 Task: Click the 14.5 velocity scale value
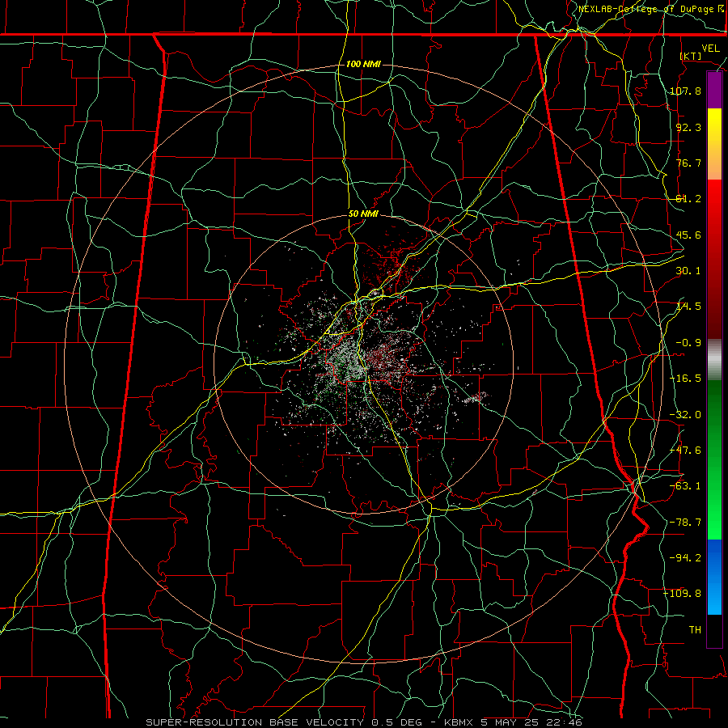click(x=688, y=307)
